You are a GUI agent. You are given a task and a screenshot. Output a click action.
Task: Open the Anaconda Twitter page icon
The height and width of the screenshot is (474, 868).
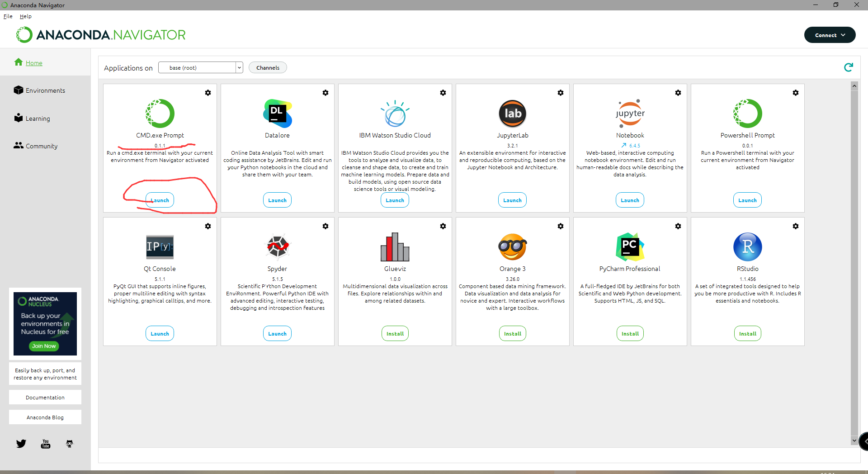21,444
